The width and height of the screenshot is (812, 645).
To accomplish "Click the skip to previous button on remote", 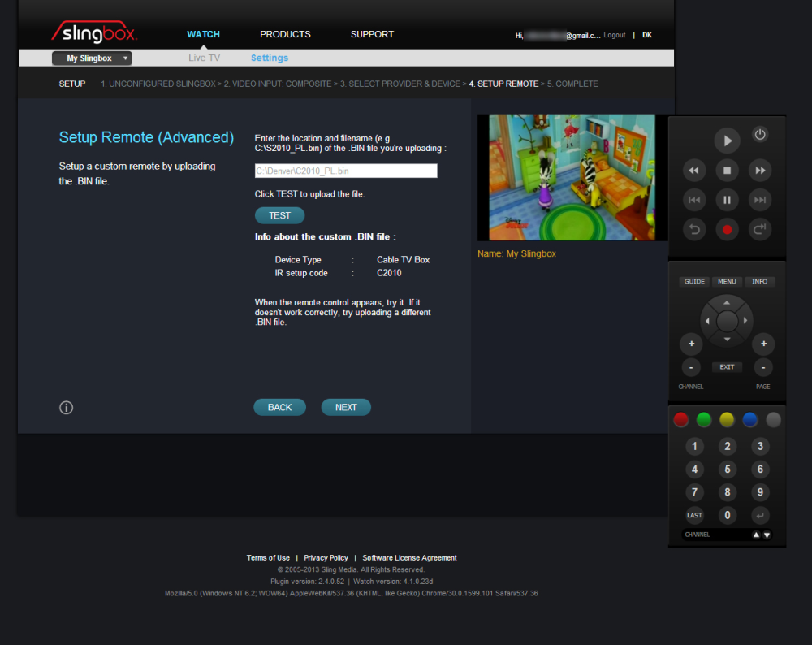I will (694, 200).
